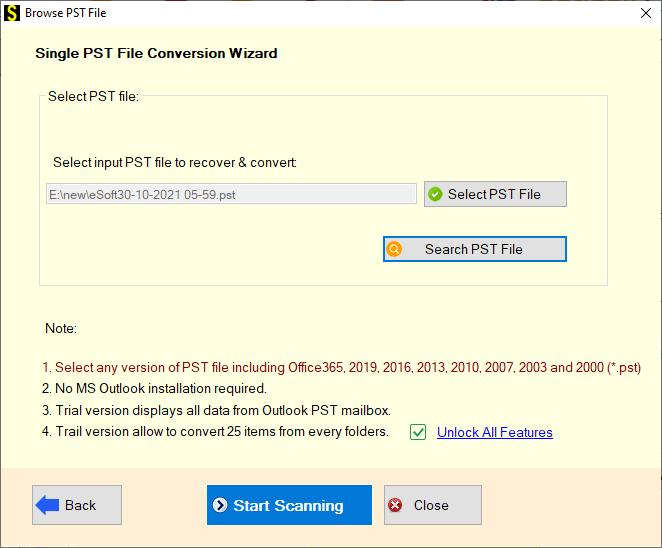
Task: Click the Search PST File button
Action: tap(475, 249)
